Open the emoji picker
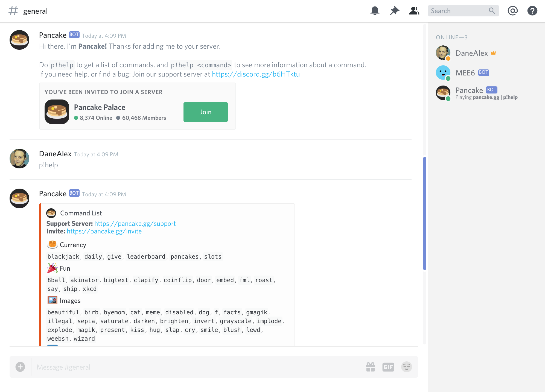 pyautogui.click(x=406, y=367)
